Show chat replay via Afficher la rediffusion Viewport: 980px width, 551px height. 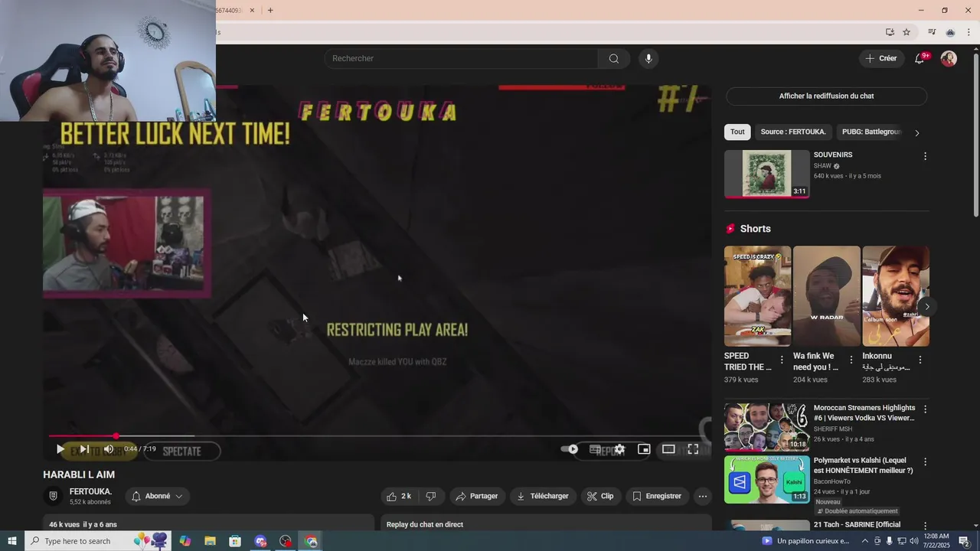coord(826,96)
